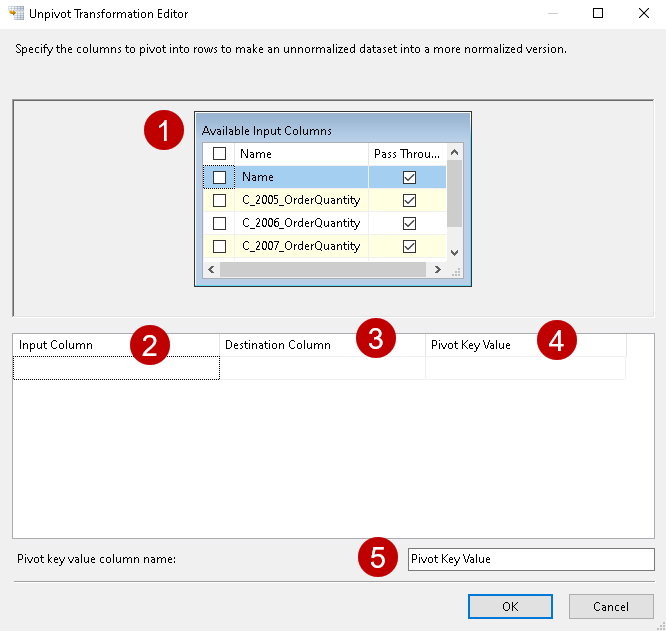Image resolution: width=666 pixels, height=631 pixels.
Task: Check the C_2006_OrderQuantity input checkbox
Action: tap(219, 223)
